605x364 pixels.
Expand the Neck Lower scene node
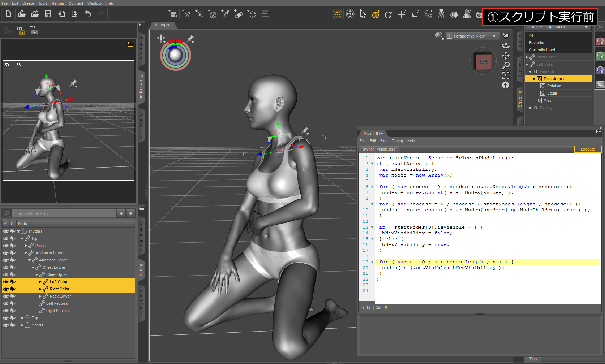[x=40, y=296]
